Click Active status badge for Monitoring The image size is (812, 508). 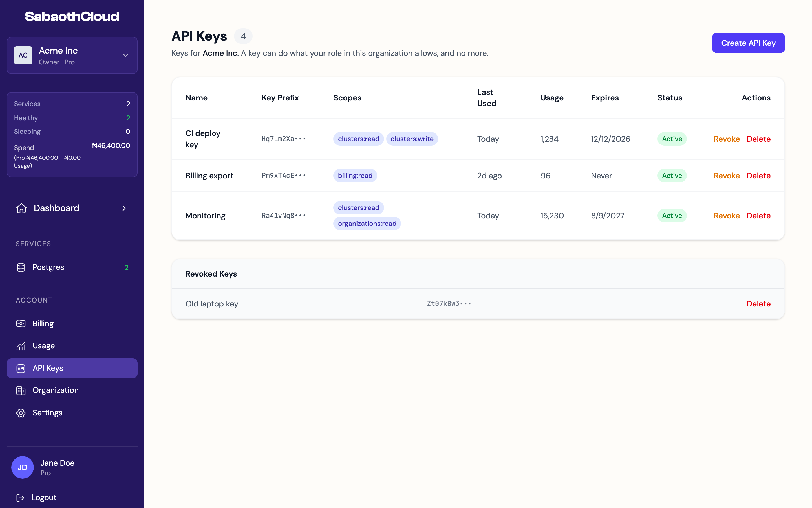tap(672, 215)
